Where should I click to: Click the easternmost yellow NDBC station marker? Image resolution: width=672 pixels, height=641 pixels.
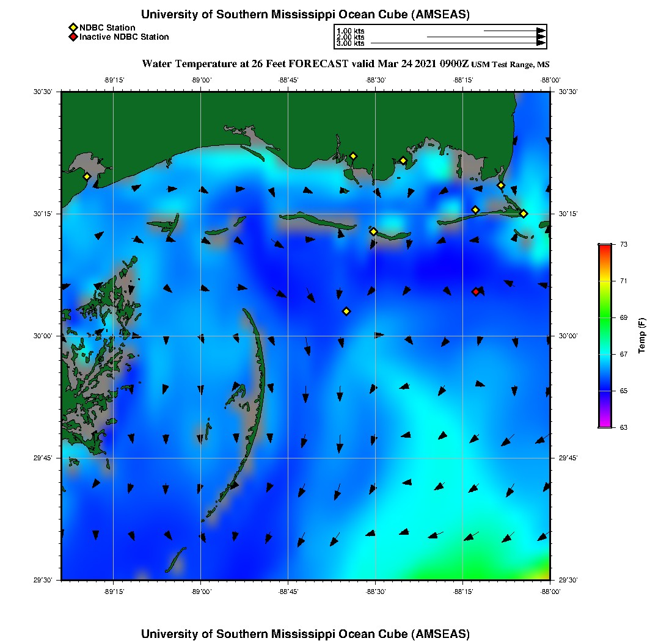click(x=524, y=213)
